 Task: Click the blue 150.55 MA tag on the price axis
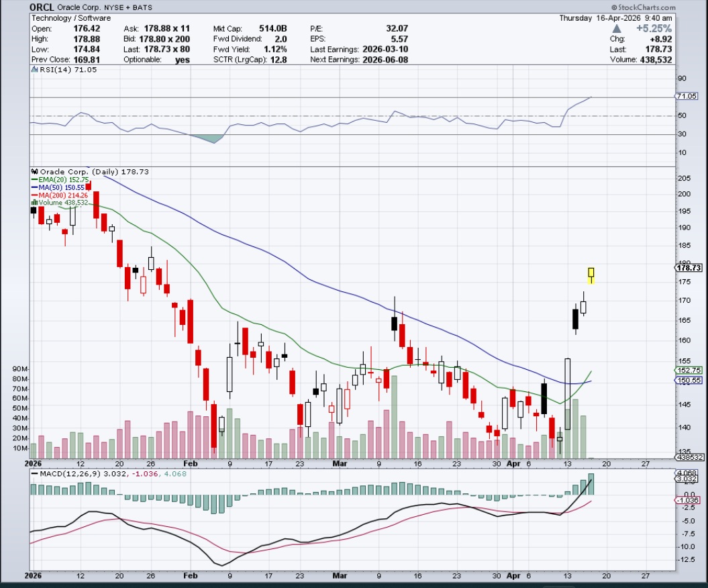tap(689, 381)
